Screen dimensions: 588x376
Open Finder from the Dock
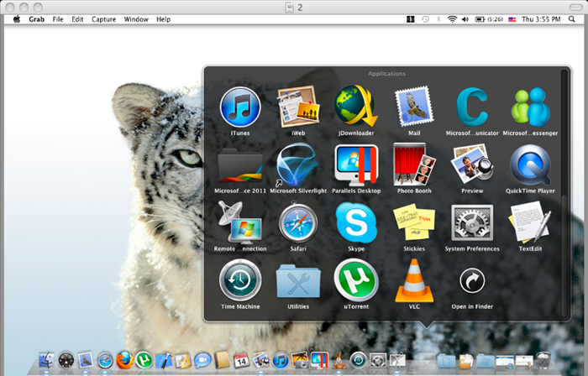pos(46,361)
